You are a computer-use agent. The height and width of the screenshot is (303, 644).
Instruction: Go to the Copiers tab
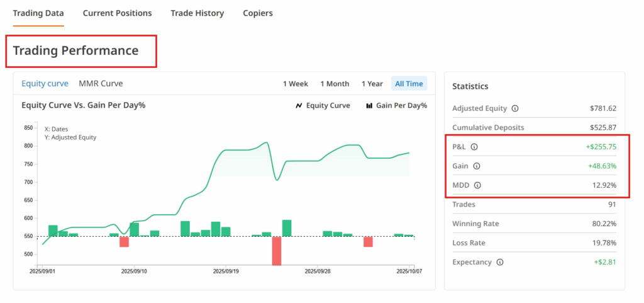258,13
